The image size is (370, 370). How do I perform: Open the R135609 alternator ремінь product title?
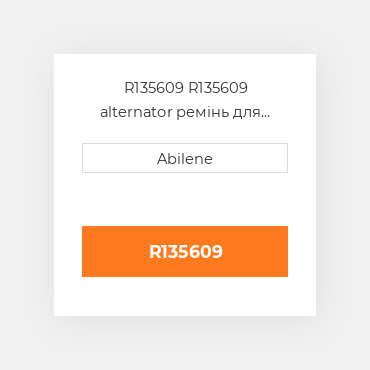coord(185,100)
